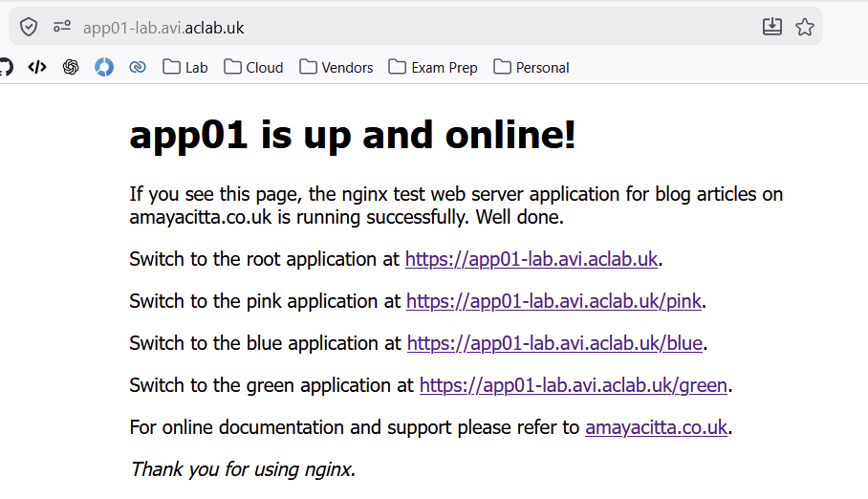Open the code brackets bookmark icon

coord(37,67)
